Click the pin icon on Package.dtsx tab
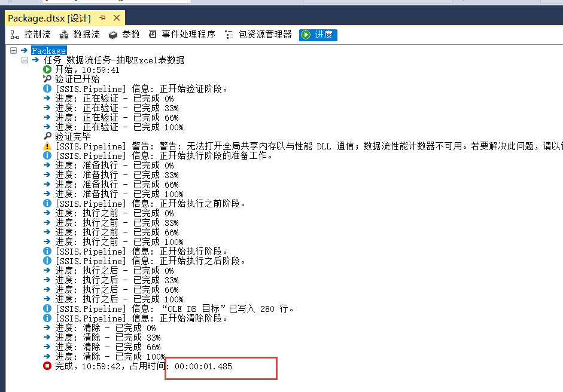This screenshot has width=563, height=392. coord(103,17)
